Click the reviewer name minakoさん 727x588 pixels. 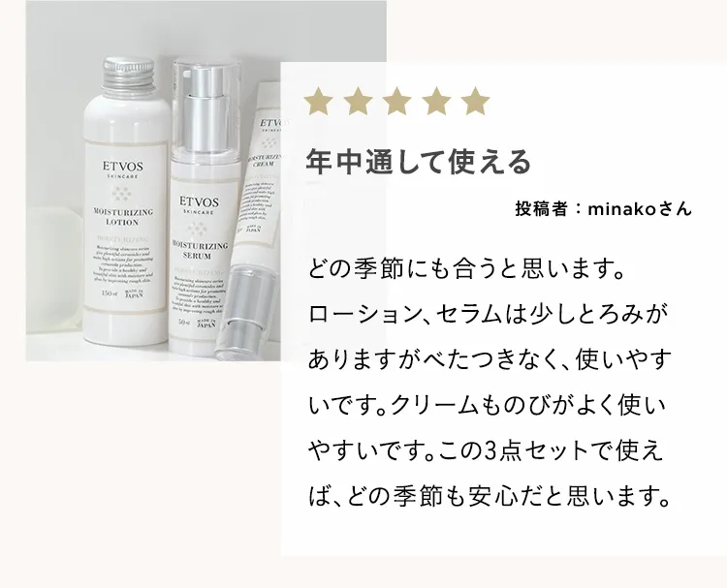(640, 209)
